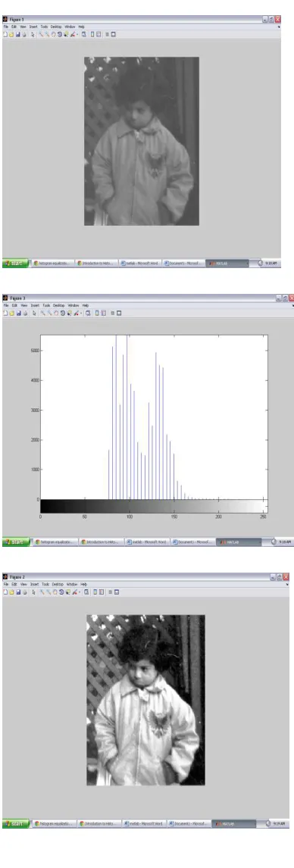
Task: Click Open File icon in Figure 1 toolbar
Action: pyautogui.click(x=11, y=34)
